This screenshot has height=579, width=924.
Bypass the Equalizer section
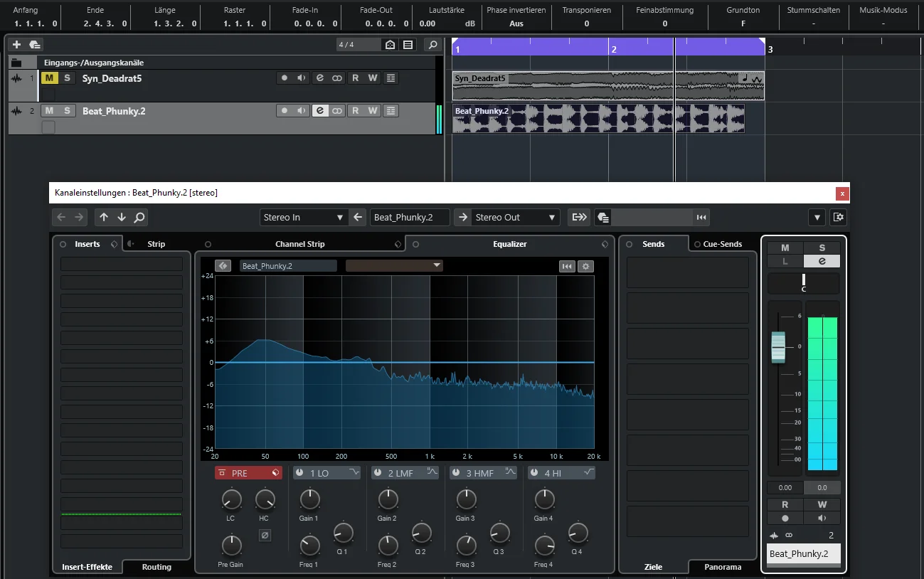415,244
